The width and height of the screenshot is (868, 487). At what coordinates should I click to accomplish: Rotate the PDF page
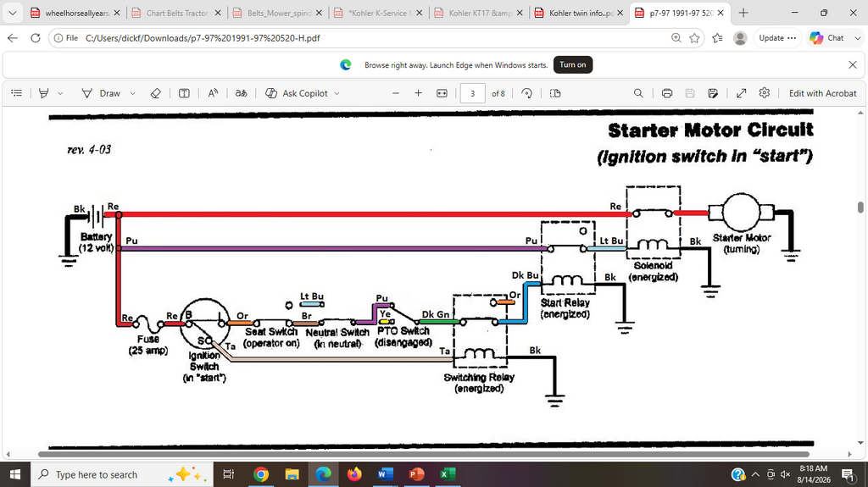tap(527, 93)
